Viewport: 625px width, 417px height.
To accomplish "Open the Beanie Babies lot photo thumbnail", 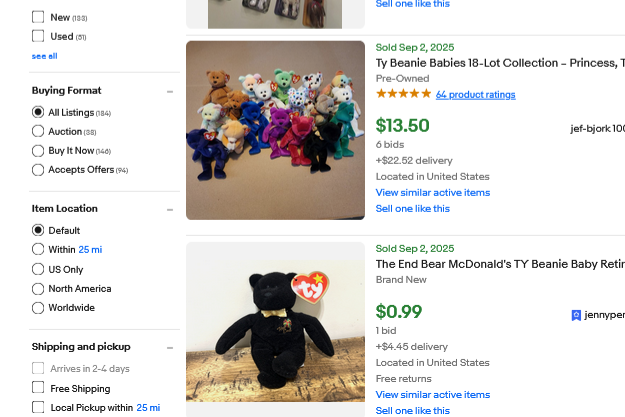I will (275, 130).
